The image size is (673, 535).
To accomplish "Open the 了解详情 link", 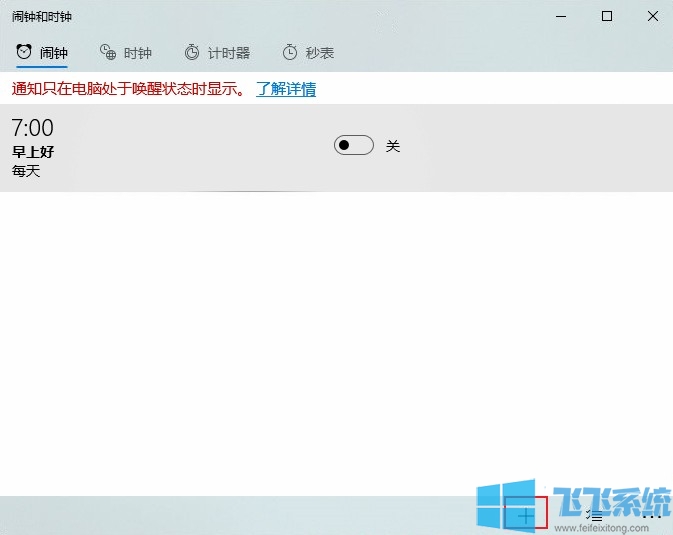I will 286,89.
